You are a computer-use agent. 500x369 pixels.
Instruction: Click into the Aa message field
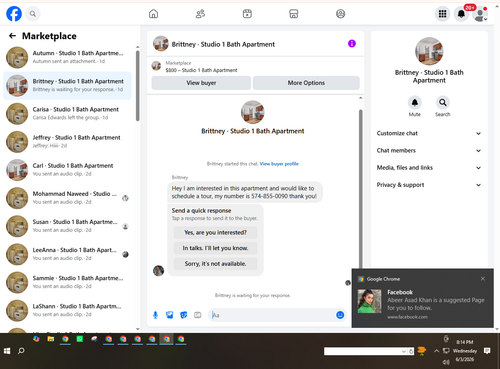[272, 315]
